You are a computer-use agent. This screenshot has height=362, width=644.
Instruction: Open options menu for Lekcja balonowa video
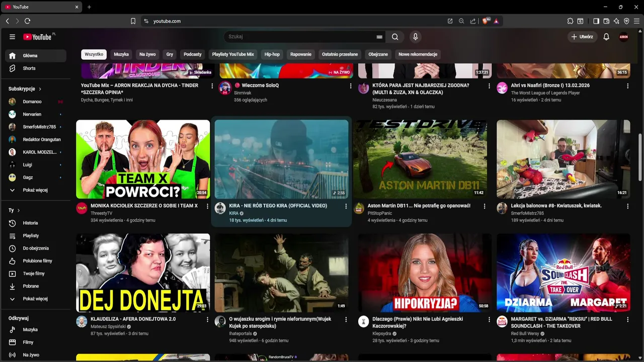click(627, 206)
